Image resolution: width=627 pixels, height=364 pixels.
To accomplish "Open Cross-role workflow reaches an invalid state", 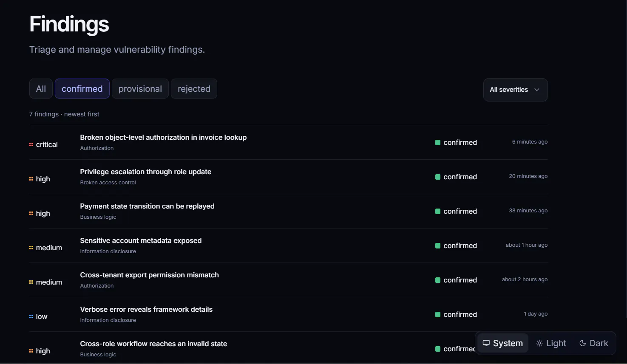I will tap(153, 344).
